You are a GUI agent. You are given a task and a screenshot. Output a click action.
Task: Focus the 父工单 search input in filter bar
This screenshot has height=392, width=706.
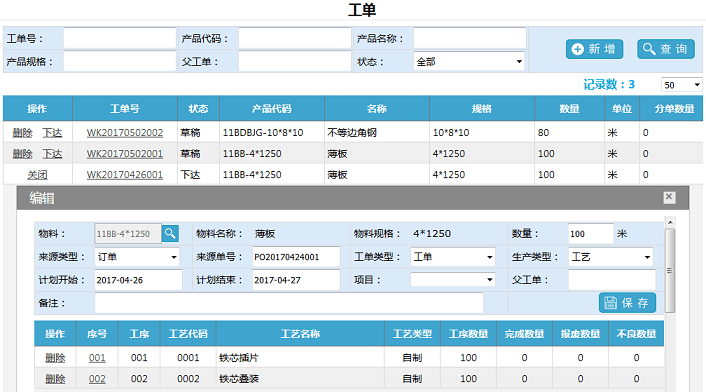[294, 61]
